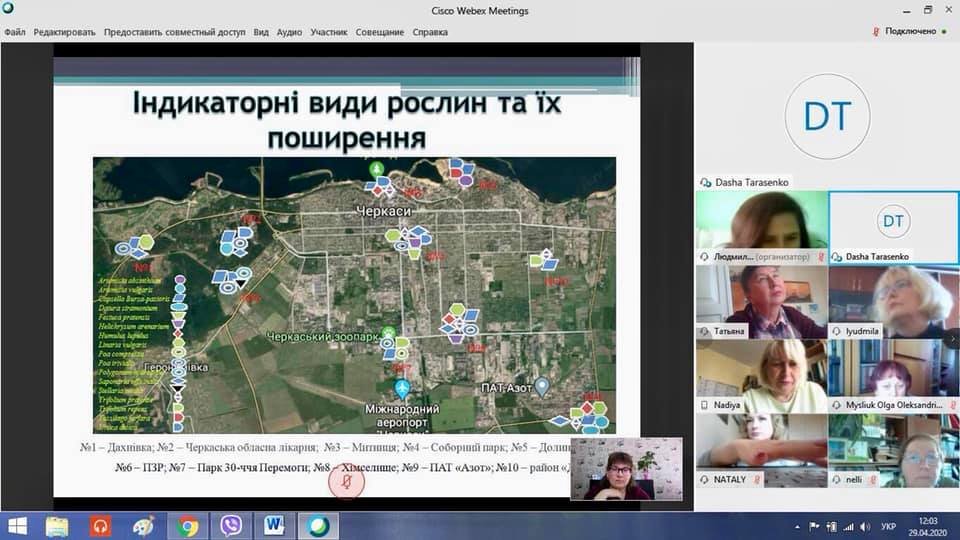Click self-view video thumbnail
The height and width of the screenshot is (540, 960).
626,469
